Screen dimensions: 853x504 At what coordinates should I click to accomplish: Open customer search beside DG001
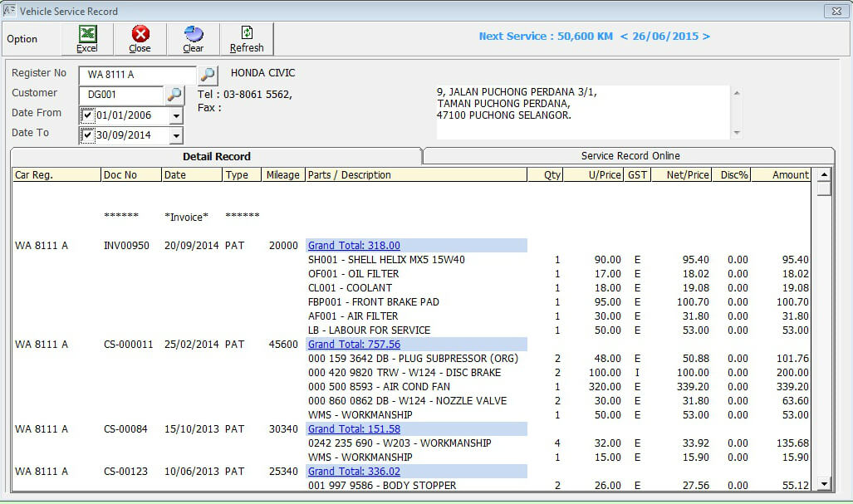[174, 95]
